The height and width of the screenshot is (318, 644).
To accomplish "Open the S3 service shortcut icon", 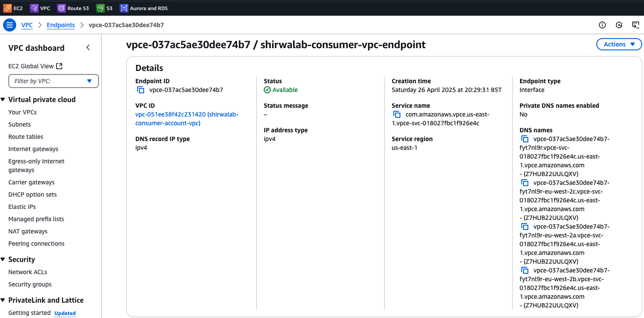I will coord(100,8).
